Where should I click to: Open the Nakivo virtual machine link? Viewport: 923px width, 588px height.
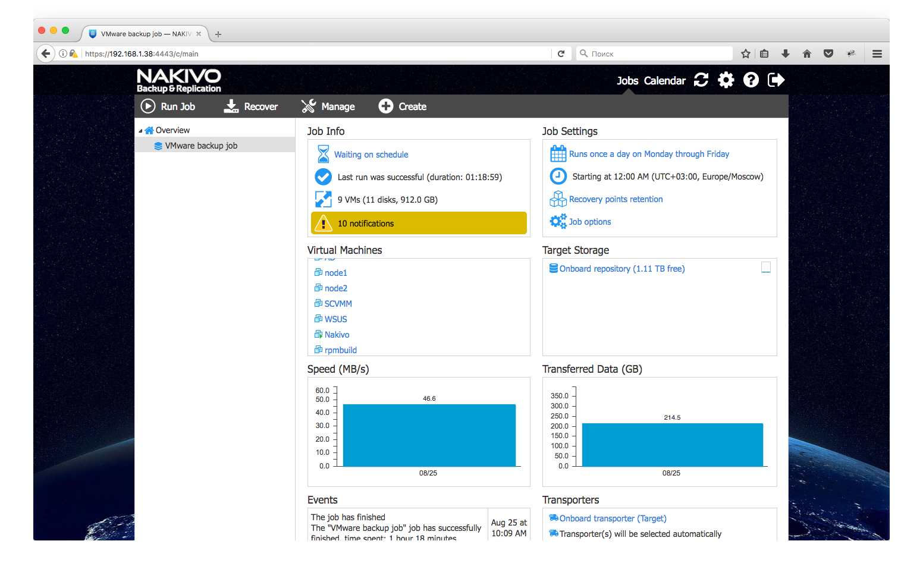point(337,335)
